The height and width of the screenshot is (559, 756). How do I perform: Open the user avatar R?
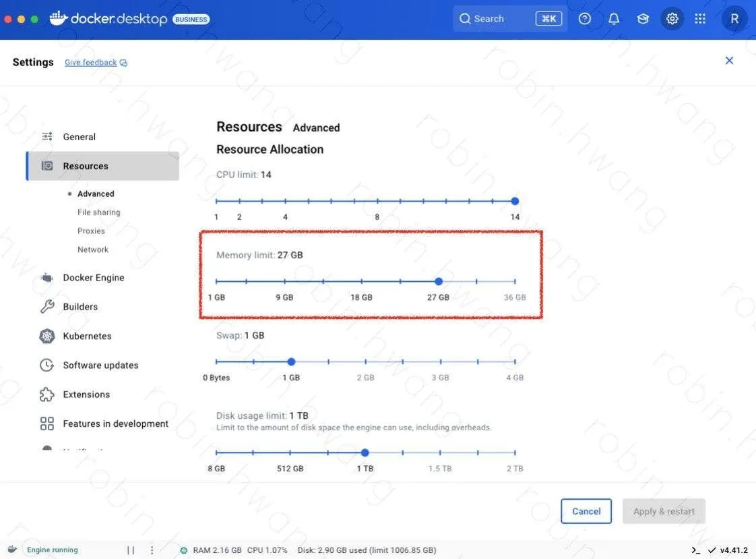point(734,19)
